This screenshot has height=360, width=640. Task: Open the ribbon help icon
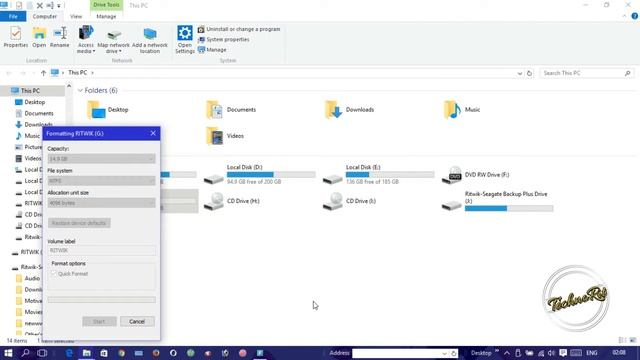point(635,16)
